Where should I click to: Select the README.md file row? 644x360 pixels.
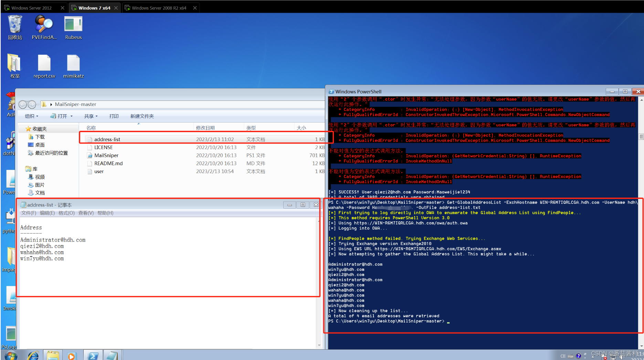pos(205,163)
